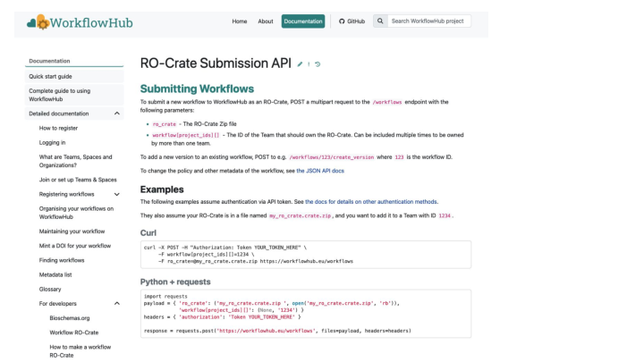The image size is (644, 362).
Task: Open How to make a workflow RO-Crate
Action: pyautogui.click(x=80, y=351)
